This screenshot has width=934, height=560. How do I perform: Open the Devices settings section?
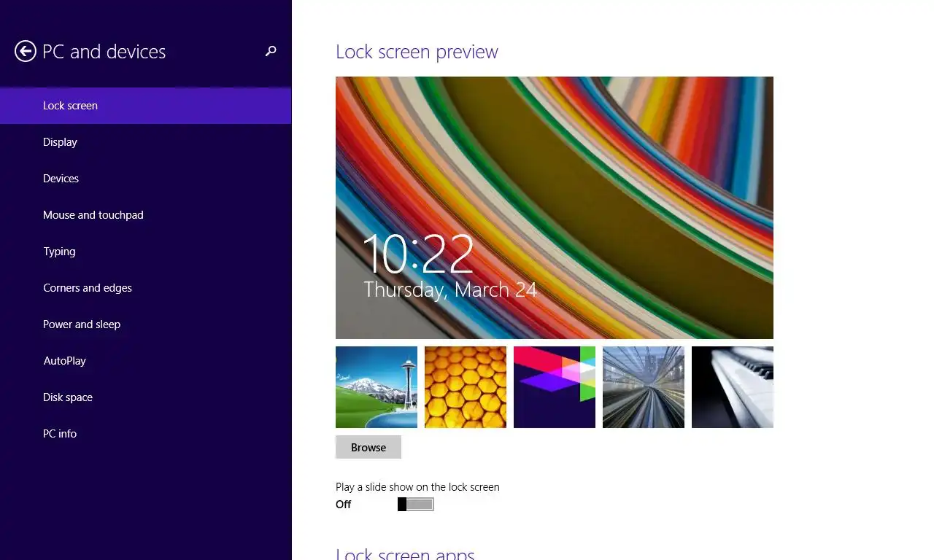click(145, 179)
